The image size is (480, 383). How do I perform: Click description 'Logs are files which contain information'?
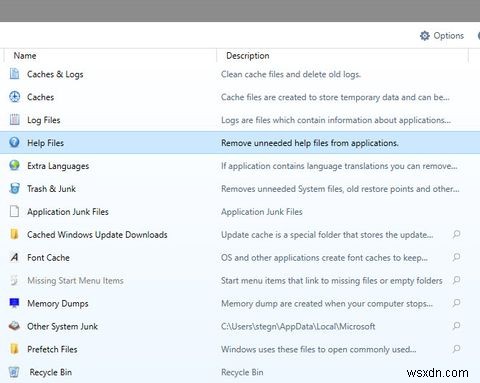336,120
